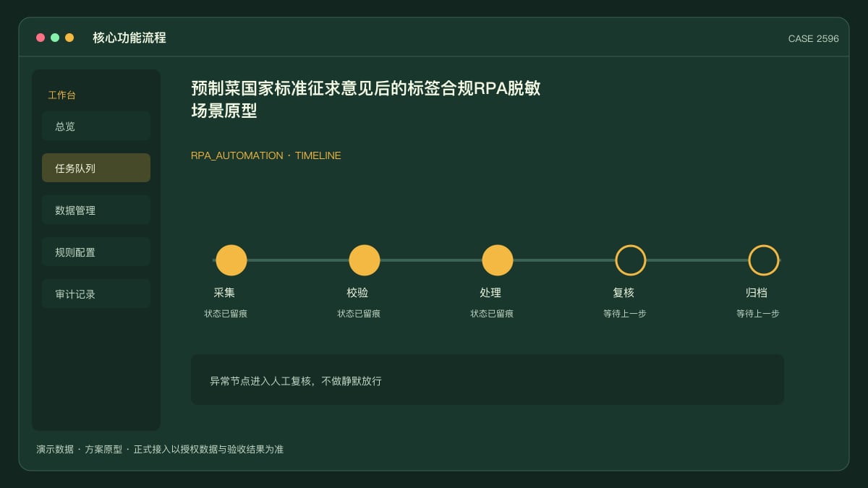Image resolution: width=868 pixels, height=488 pixels.
Task: Click 等待上一步 under 归档
Action: point(758,314)
